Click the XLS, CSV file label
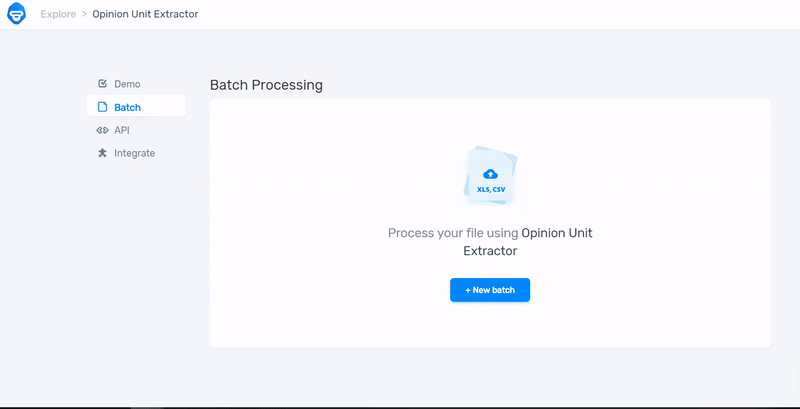Screen dimensions: 800x409 pyautogui.click(x=490, y=188)
